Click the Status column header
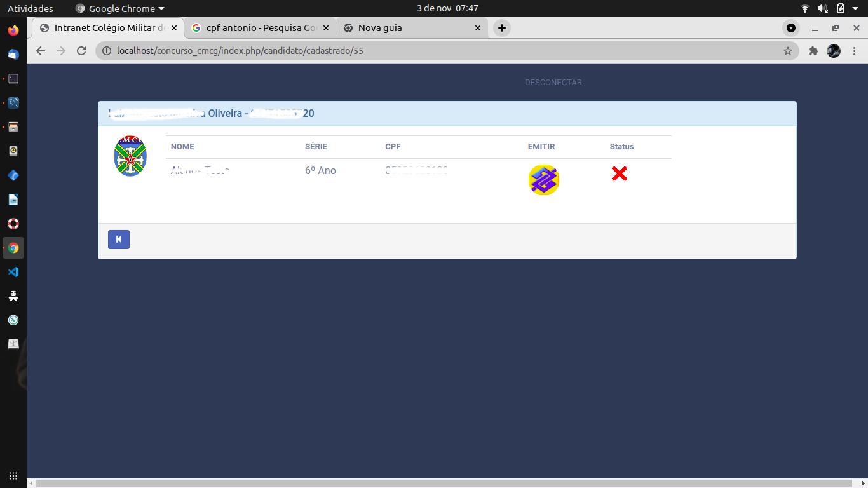Viewport: 868px width, 488px height. coord(622,147)
